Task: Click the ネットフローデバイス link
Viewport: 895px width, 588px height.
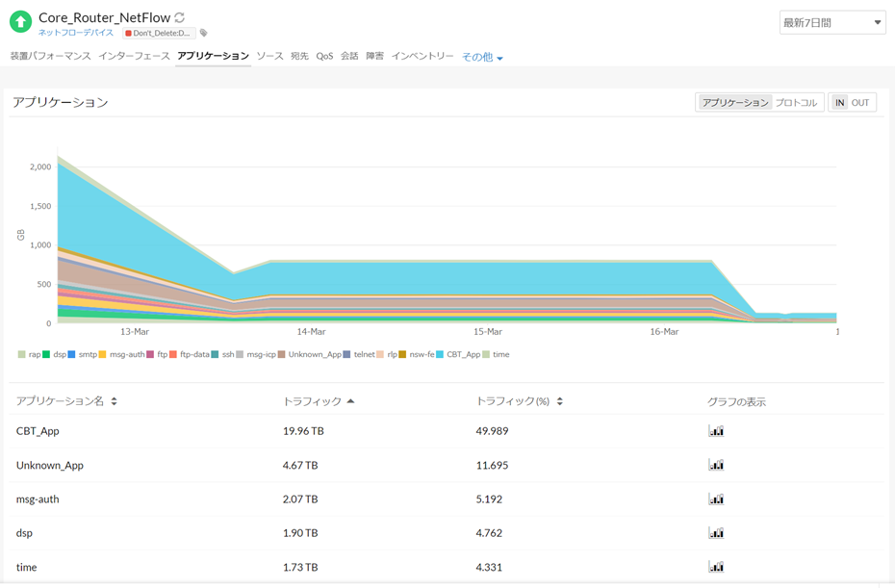Action: (x=76, y=33)
